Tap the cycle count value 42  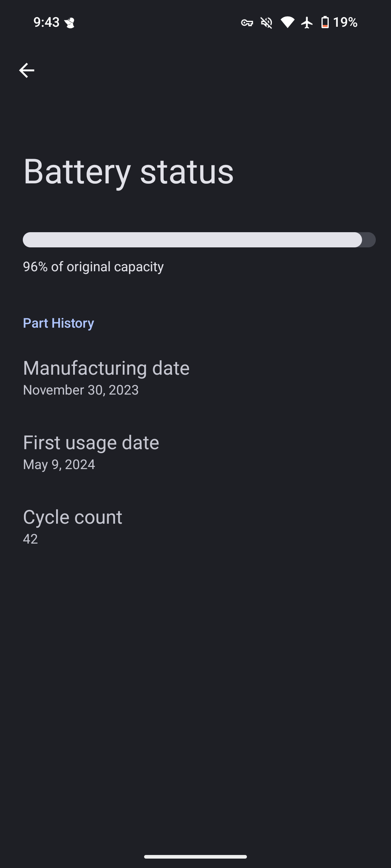[30, 539]
